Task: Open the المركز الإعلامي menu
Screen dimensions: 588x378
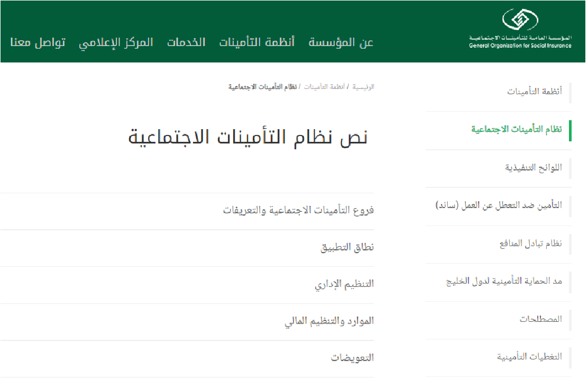Action: pos(116,43)
